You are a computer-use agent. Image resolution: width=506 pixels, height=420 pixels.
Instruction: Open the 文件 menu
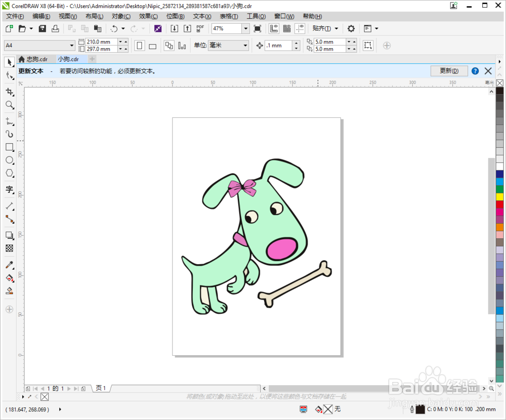(15, 17)
